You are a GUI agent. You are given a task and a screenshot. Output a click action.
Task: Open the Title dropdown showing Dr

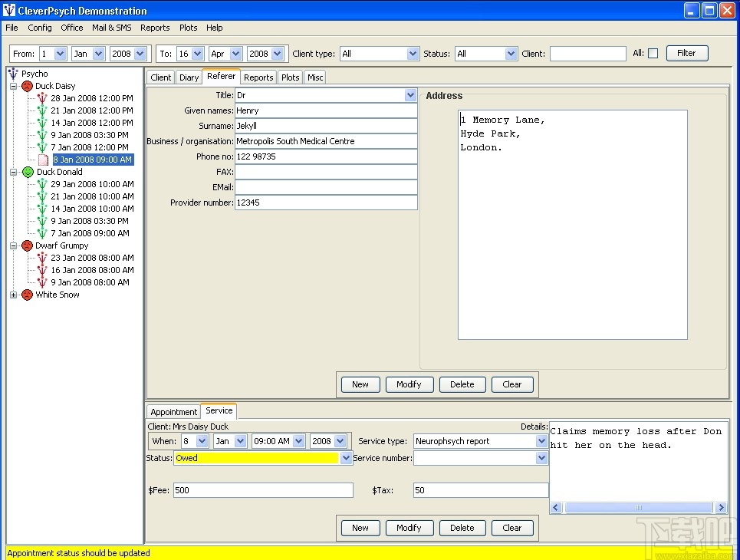click(x=410, y=96)
